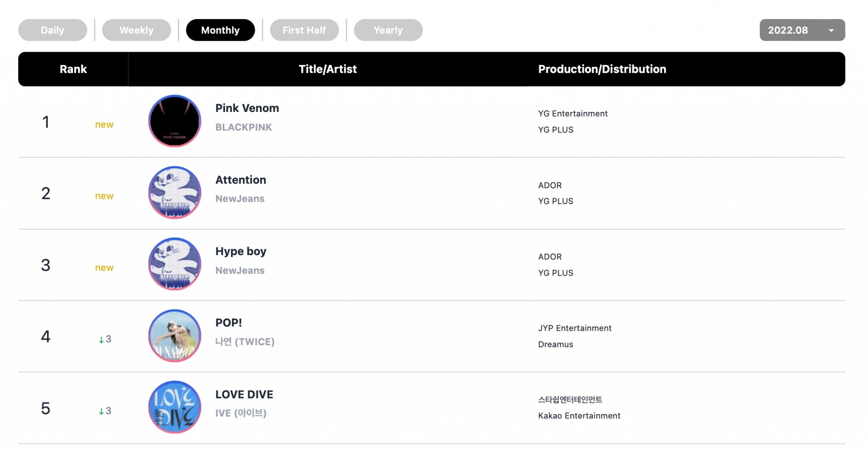This screenshot has height=449, width=868.
Task: Open the Hype boy album cover thumbnail
Action: click(x=175, y=264)
